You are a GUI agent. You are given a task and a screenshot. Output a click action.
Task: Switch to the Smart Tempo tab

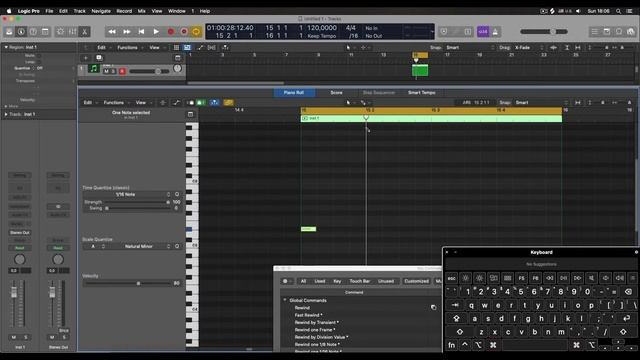click(x=422, y=93)
